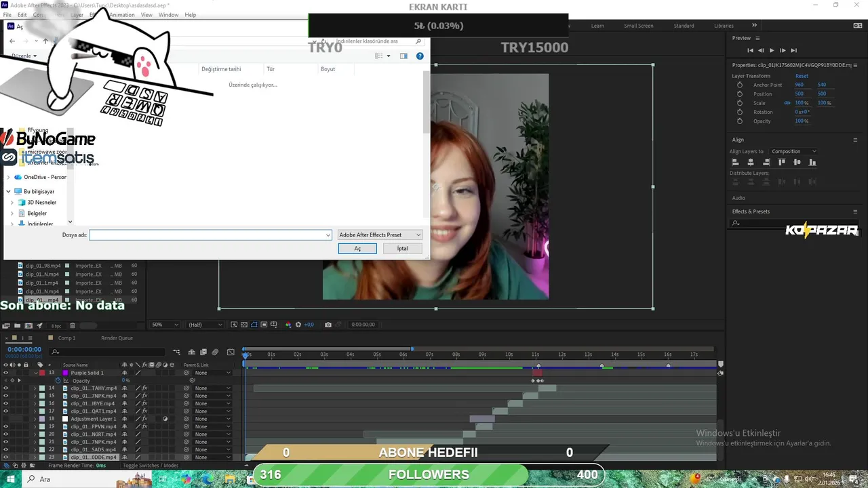Align layers right in Align panel
This screenshot has height=488, width=868.
coord(766,162)
